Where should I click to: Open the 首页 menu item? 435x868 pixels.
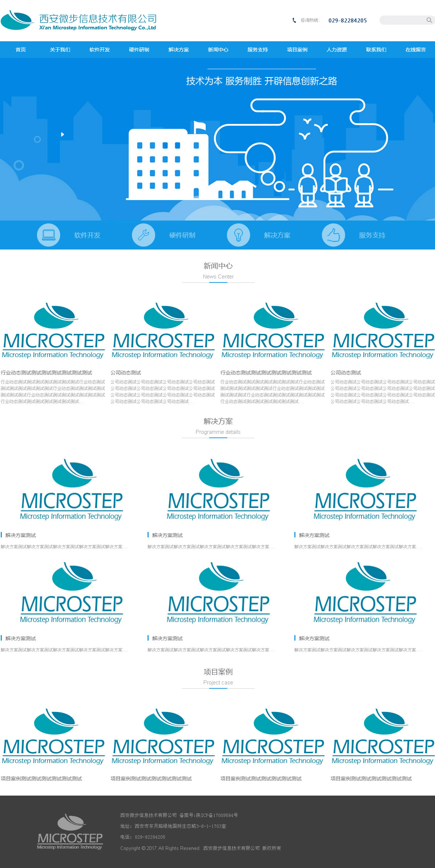(x=21, y=50)
